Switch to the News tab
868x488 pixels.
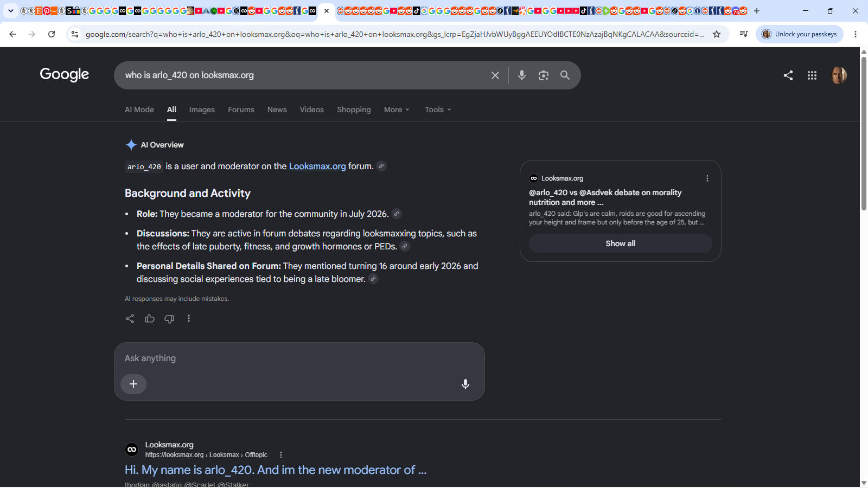point(277,110)
